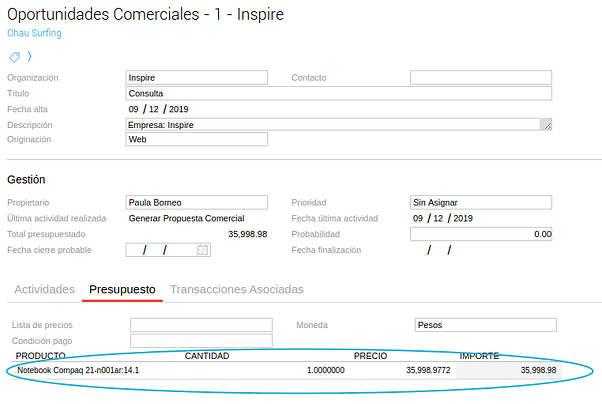602x404 pixels.
Task: Click the Moneda field showing Pesos
Action: [485, 325]
